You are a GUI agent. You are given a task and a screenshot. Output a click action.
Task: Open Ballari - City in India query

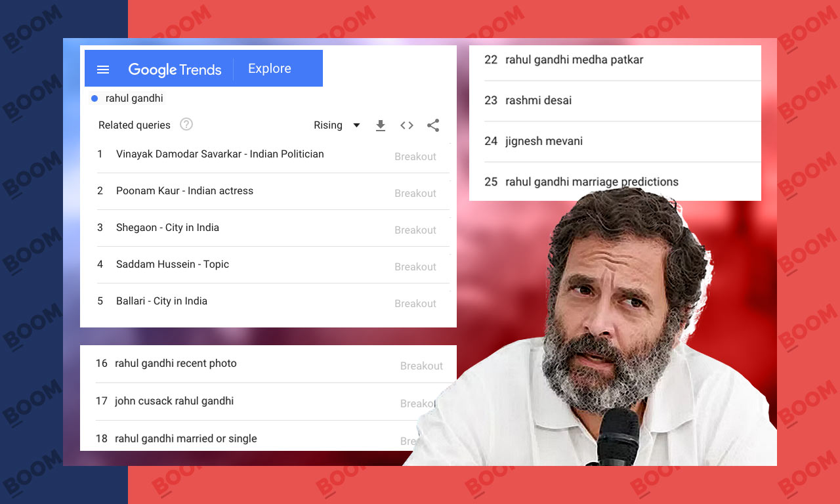pos(161,301)
